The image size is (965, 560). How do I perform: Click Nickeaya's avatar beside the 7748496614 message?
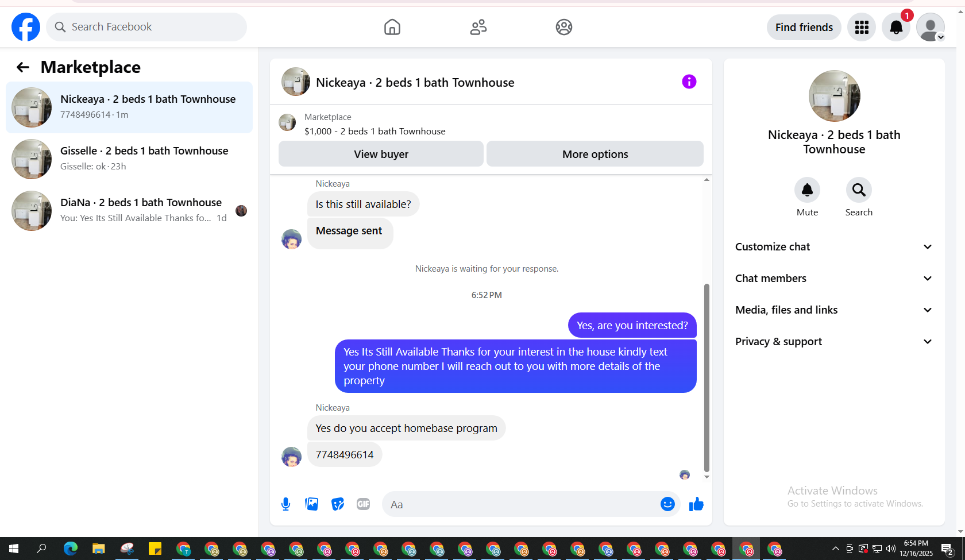click(292, 457)
